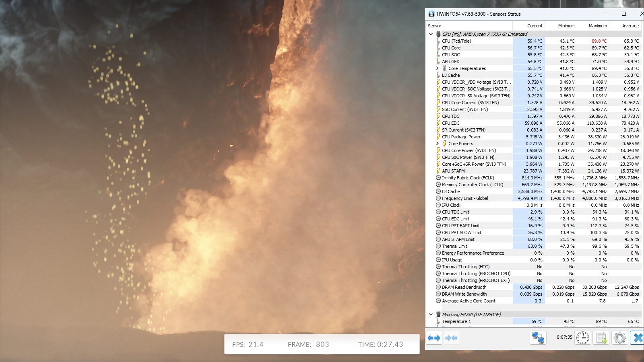This screenshot has height=362, width=644.
Task: Click circle icon beside DRAM Read Bandwidth
Action: pyautogui.click(x=438, y=287)
